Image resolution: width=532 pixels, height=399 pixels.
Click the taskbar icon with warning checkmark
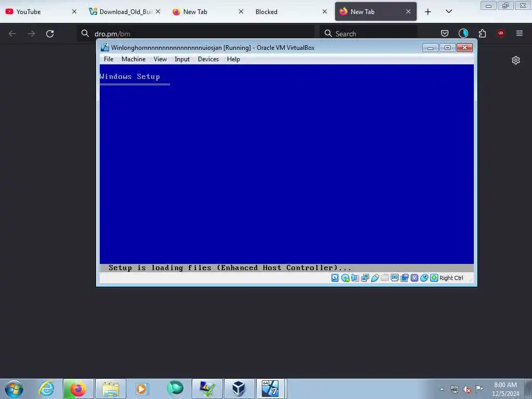tap(207, 389)
